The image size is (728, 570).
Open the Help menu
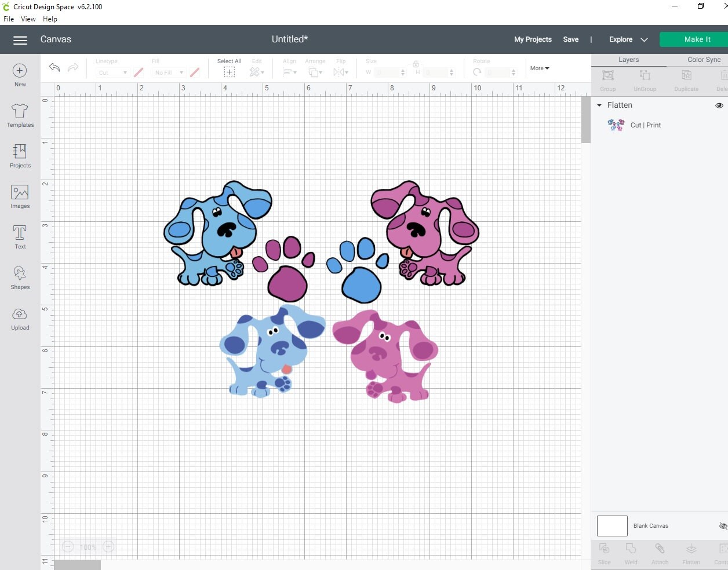click(x=50, y=19)
